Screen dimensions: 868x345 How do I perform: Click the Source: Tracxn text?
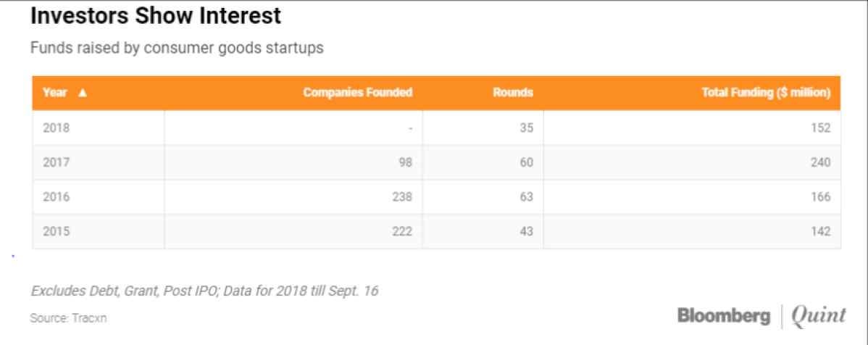click(69, 319)
